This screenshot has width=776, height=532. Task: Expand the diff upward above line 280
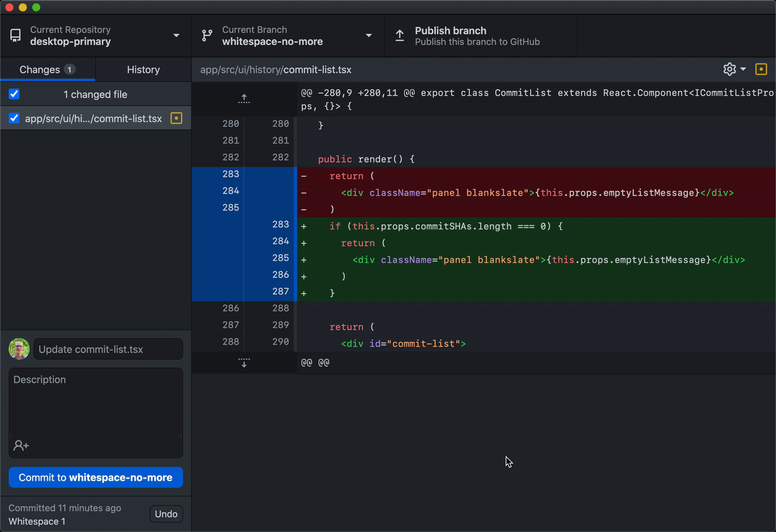coord(244,99)
